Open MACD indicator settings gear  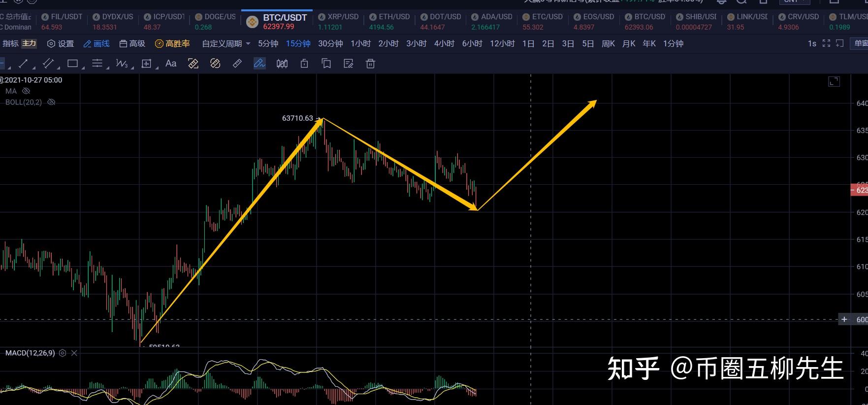[63, 353]
